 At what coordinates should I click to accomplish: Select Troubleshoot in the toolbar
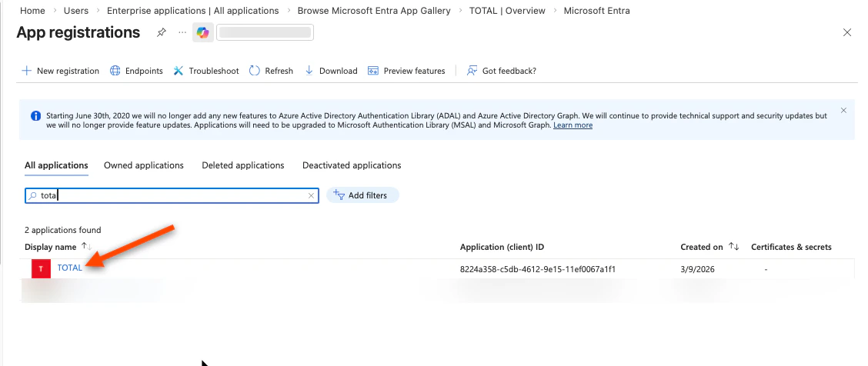pyautogui.click(x=206, y=71)
